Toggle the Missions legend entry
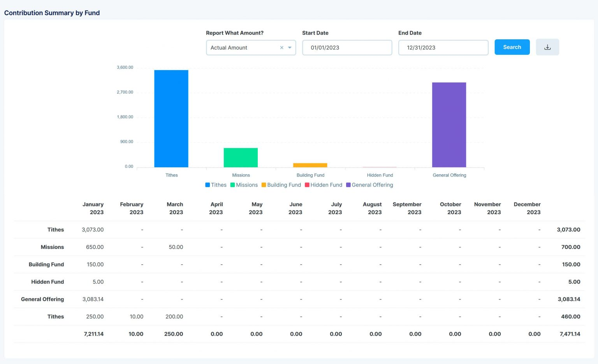This screenshot has width=598, height=364. tap(244, 185)
